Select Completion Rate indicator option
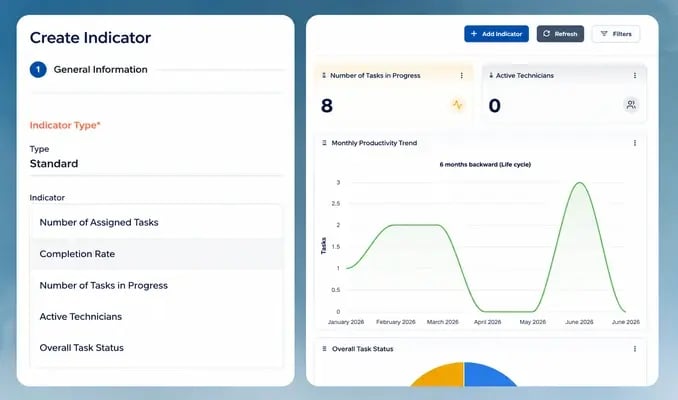 coord(157,254)
